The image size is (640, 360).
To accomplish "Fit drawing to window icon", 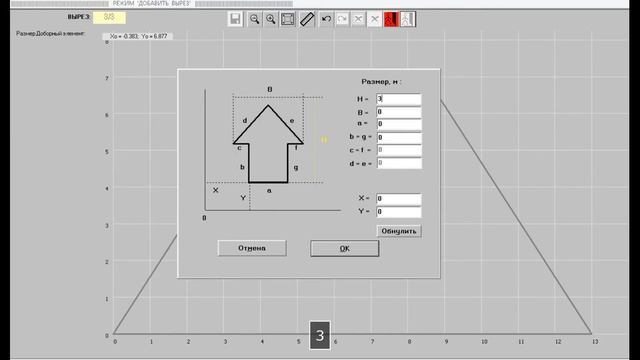I will pos(288,19).
